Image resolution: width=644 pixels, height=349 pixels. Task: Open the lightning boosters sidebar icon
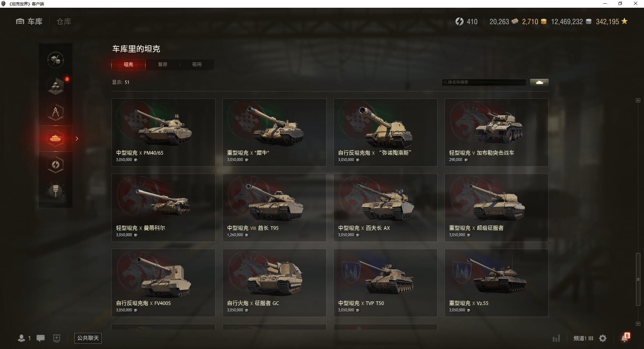(56, 165)
